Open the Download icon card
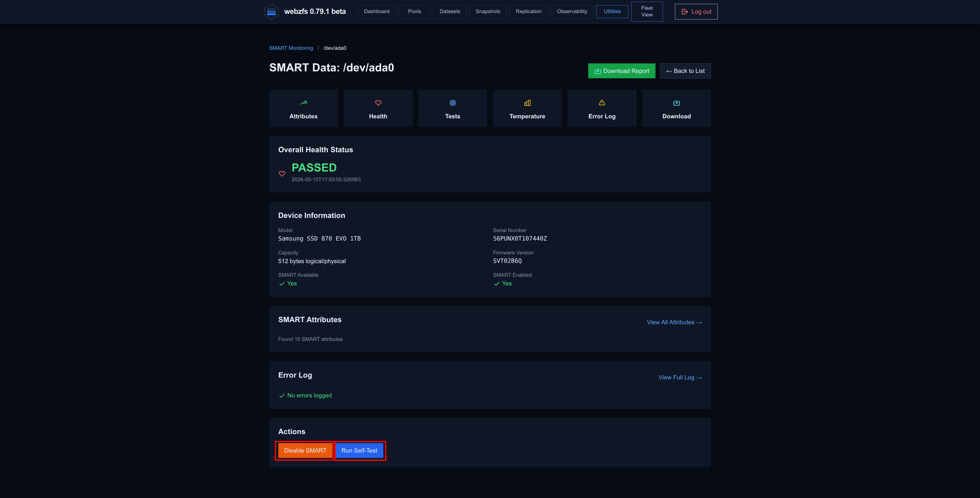The image size is (980, 498). [x=677, y=108]
